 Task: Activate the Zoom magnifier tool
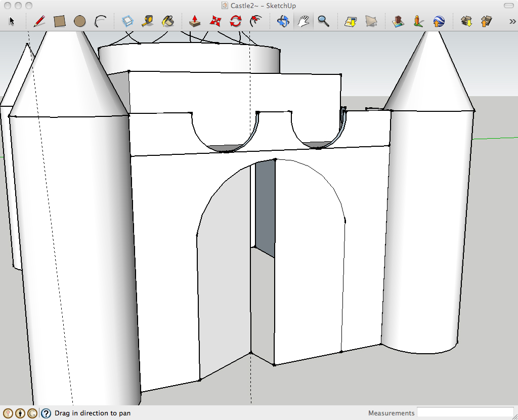pyautogui.click(x=323, y=21)
